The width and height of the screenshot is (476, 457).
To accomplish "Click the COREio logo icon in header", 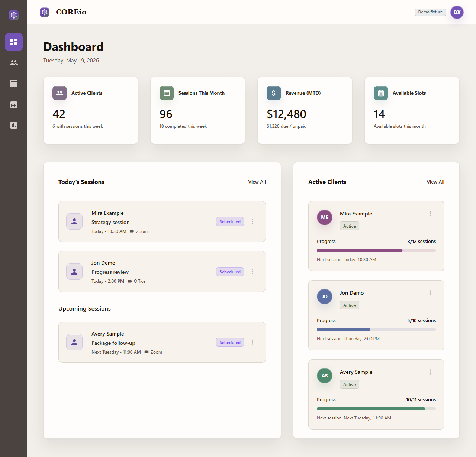I will 45,12.
